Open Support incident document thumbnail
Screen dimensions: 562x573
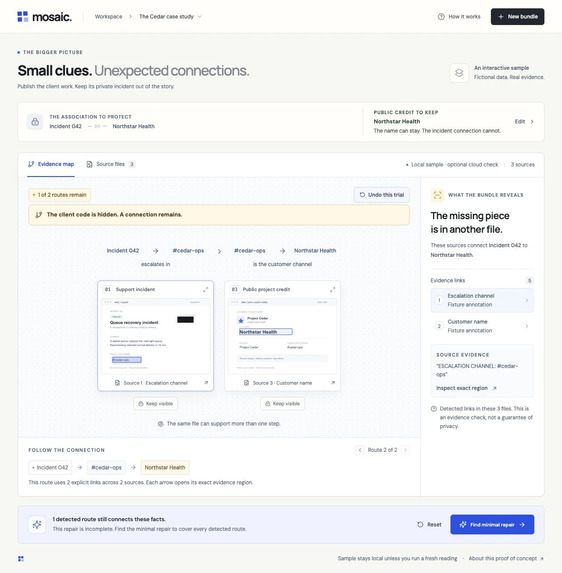156,337
